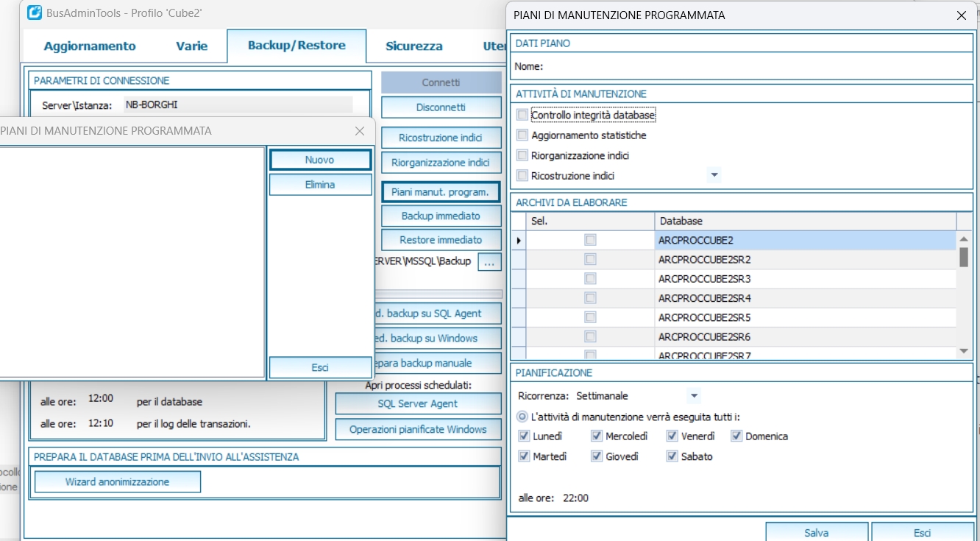Save the plan with the Salva button
The height and width of the screenshot is (541, 980).
click(x=817, y=532)
